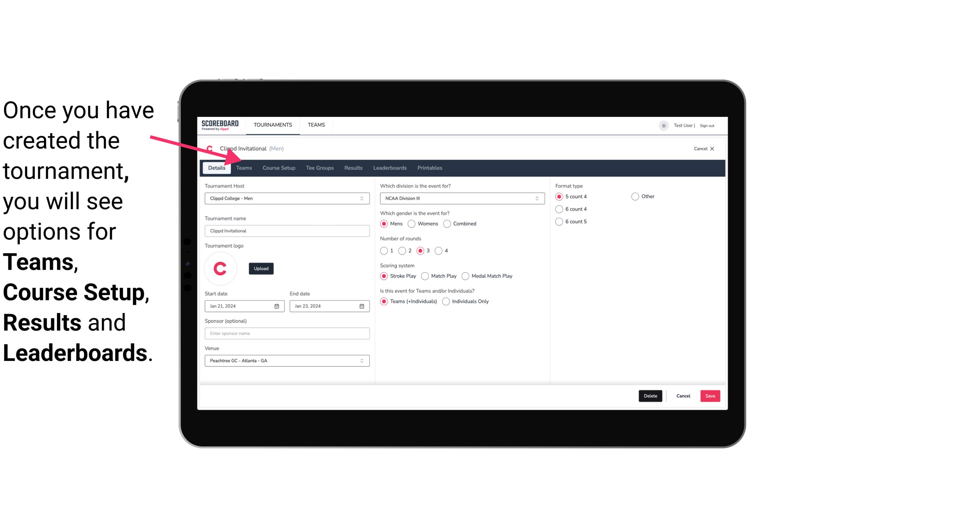Switch to the Course Setup tab
The image size is (980, 527).
tap(279, 167)
